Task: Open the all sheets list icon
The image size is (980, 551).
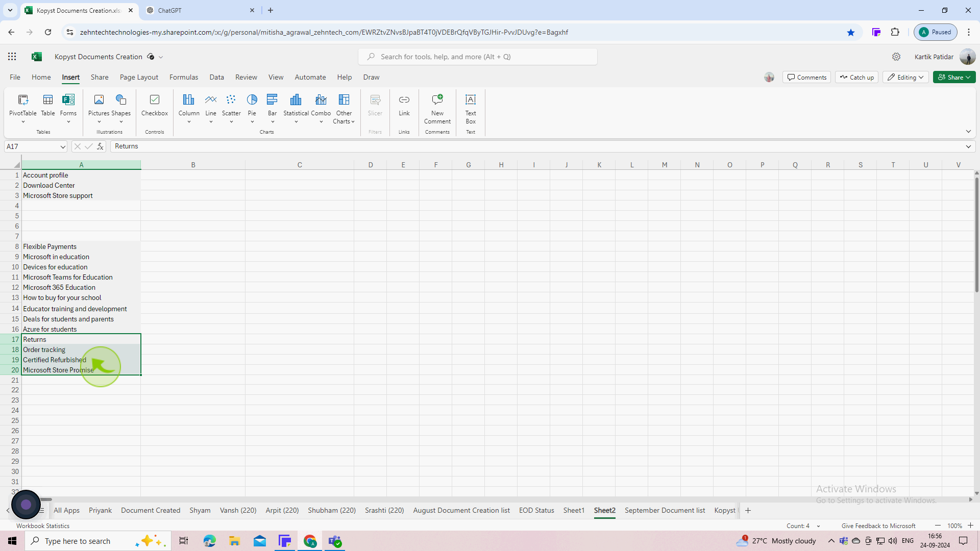Action: pyautogui.click(x=42, y=510)
